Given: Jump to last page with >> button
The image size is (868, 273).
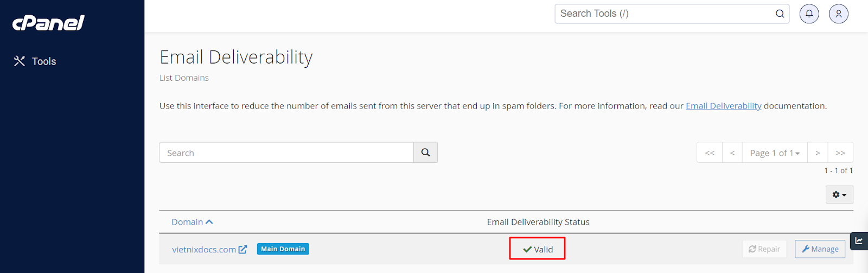Looking at the screenshot, I should (x=840, y=153).
